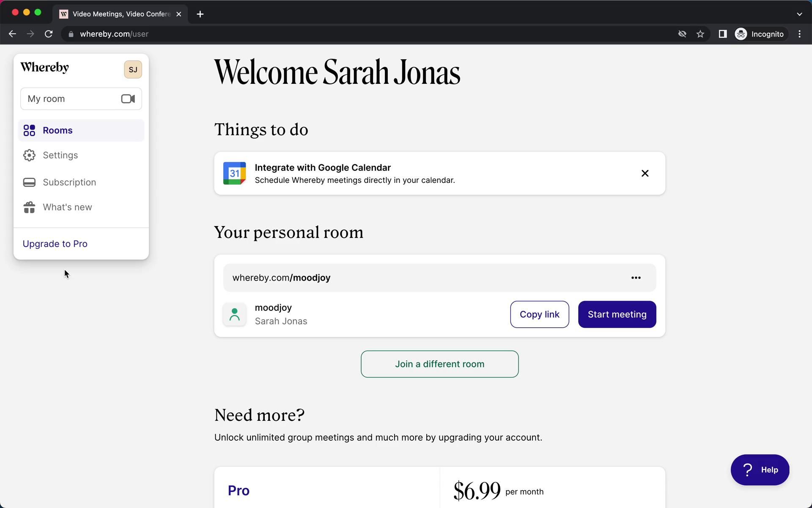This screenshot has height=508, width=812.
Task: Click Join a different room button
Action: (439, 364)
